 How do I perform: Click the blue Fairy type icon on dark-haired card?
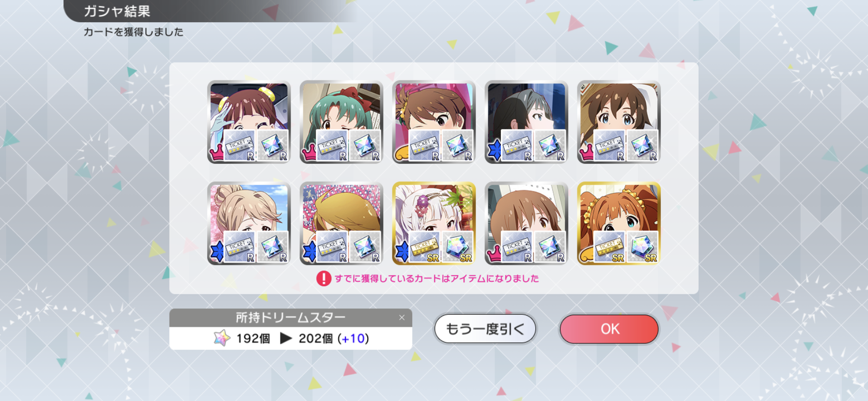494,151
